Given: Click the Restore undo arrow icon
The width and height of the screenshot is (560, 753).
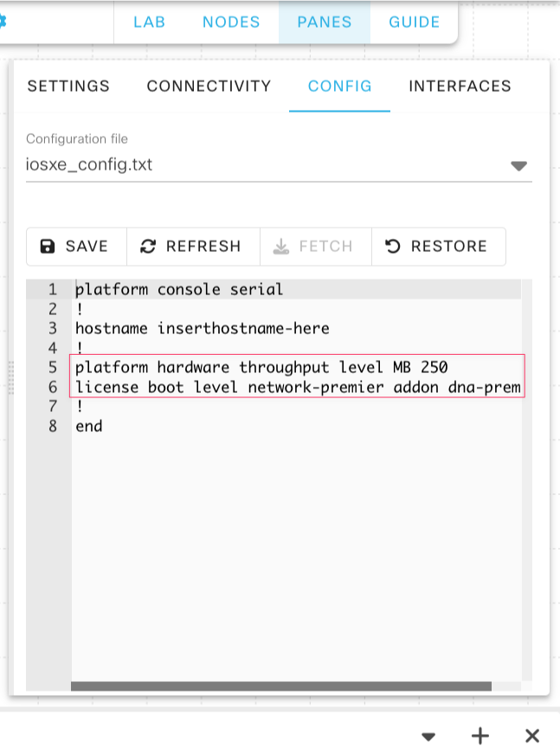Looking at the screenshot, I should pyautogui.click(x=392, y=247).
